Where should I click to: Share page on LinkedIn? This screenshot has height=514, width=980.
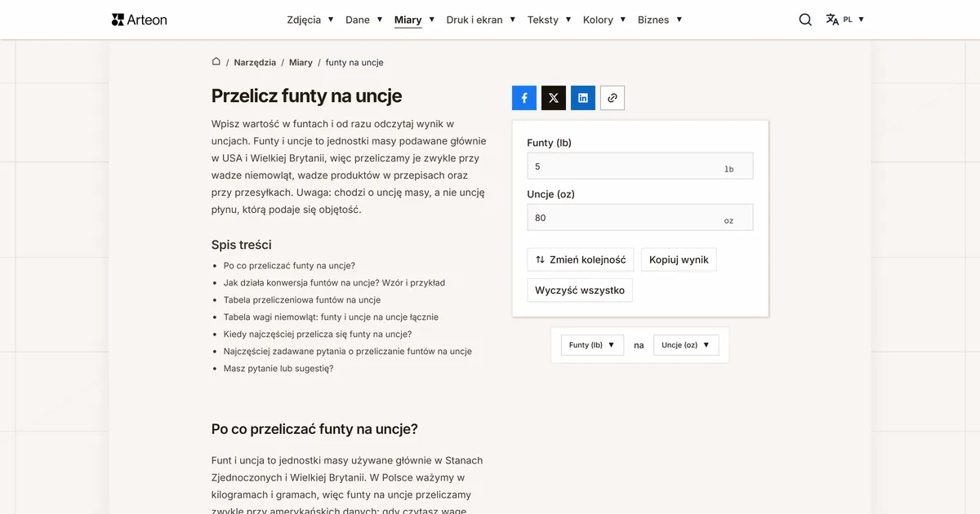tap(583, 98)
